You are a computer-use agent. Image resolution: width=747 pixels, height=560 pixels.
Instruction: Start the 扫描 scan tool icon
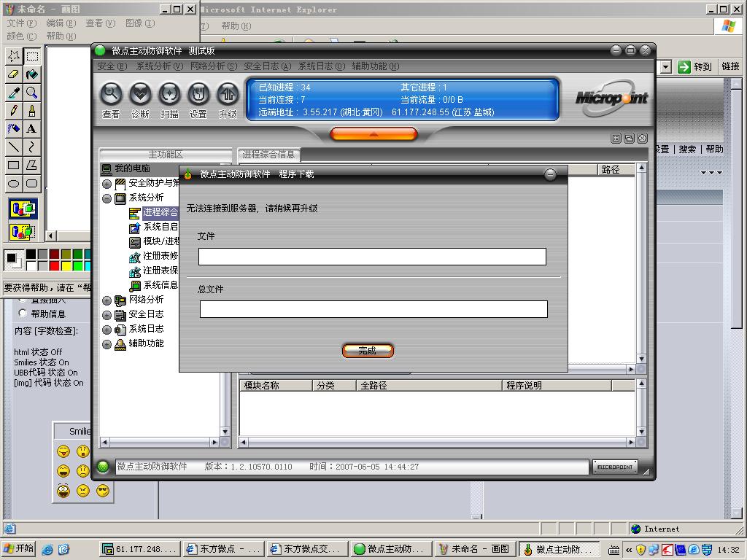169,94
